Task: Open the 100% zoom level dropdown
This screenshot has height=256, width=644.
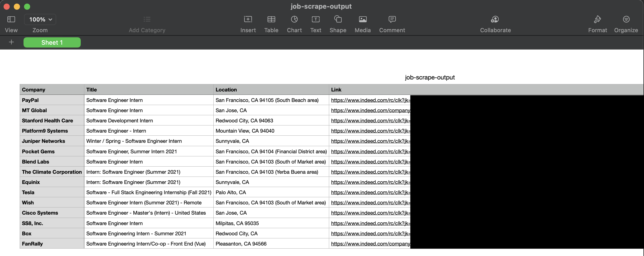Action: coord(40,19)
